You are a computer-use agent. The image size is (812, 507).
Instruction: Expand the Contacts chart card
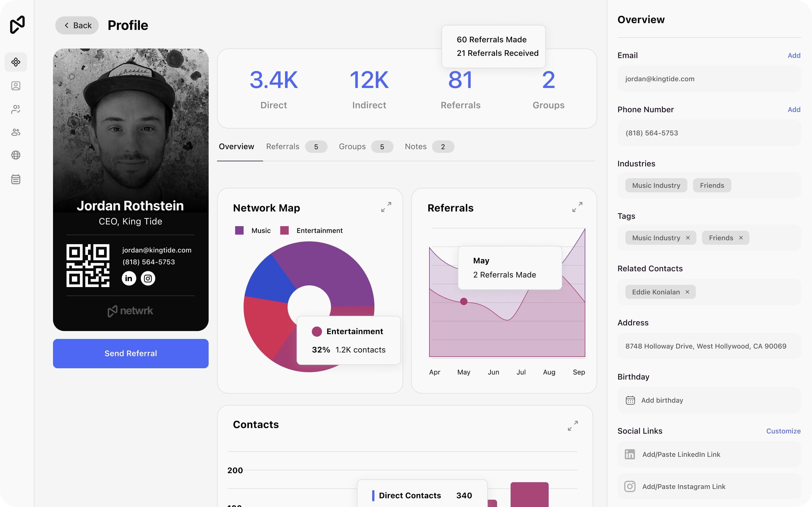tap(573, 426)
